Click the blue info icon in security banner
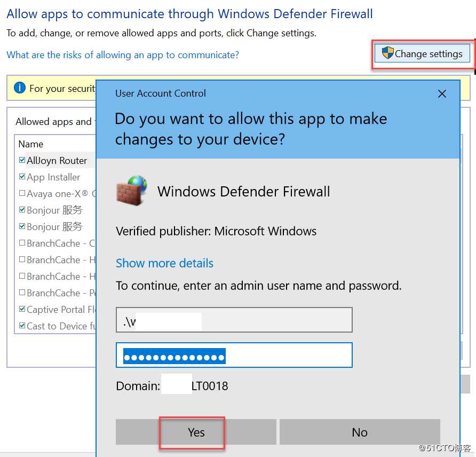Image resolution: width=476 pixels, height=457 pixels. coord(20,88)
